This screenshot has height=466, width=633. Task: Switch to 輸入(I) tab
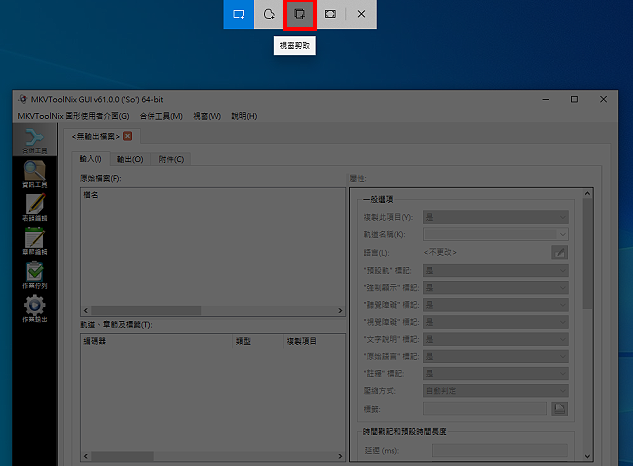pos(90,159)
